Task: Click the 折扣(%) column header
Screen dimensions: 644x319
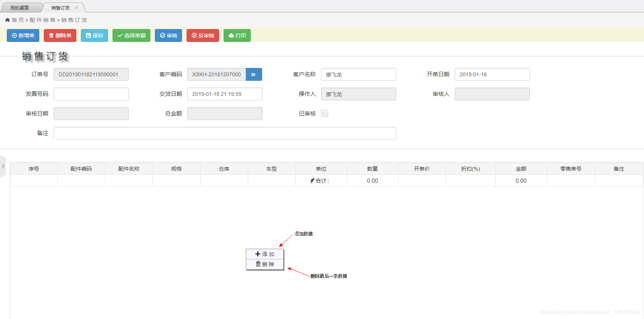Action: tap(471, 169)
